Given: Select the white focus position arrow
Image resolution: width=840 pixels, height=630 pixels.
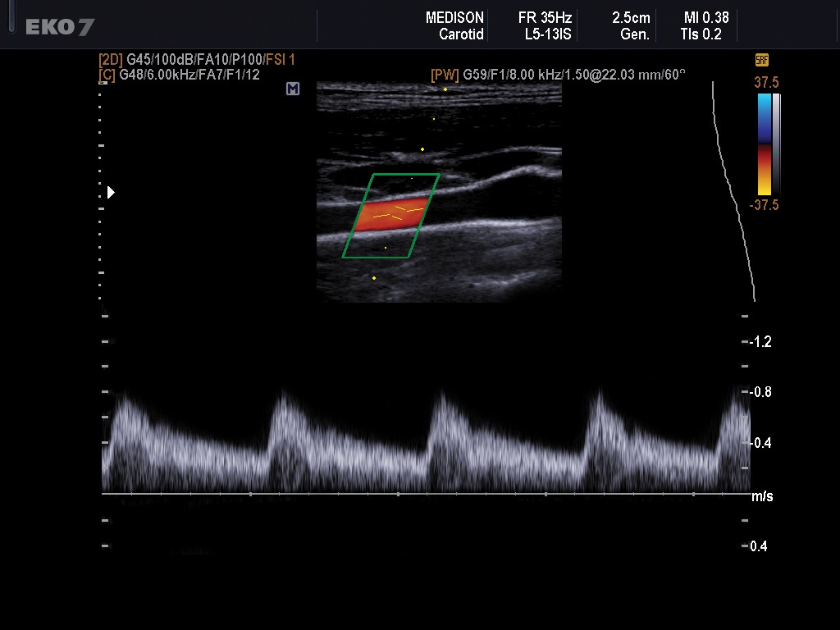Looking at the screenshot, I should click(x=111, y=192).
